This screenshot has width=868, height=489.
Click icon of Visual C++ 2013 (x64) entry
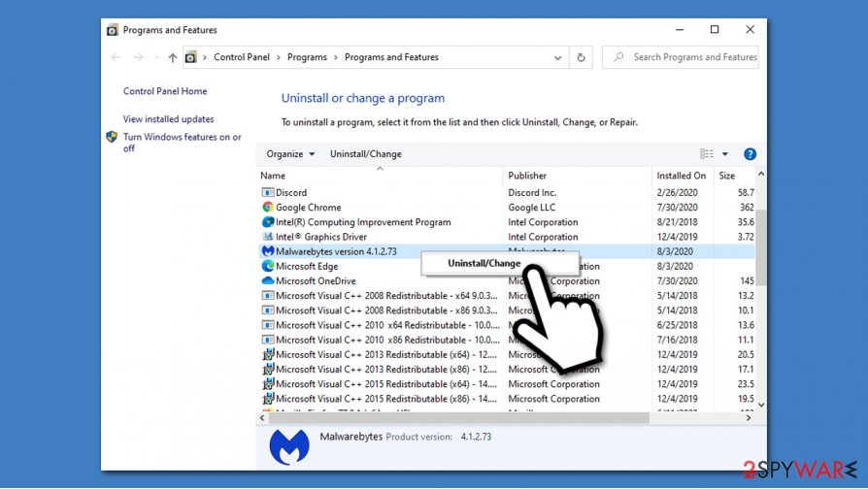[x=268, y=354]
